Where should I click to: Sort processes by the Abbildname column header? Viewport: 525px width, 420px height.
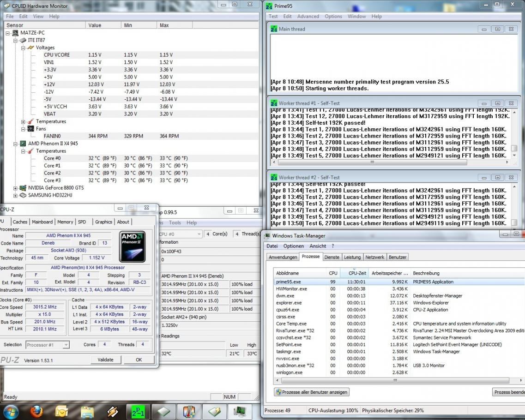click(x=300, y=273)
